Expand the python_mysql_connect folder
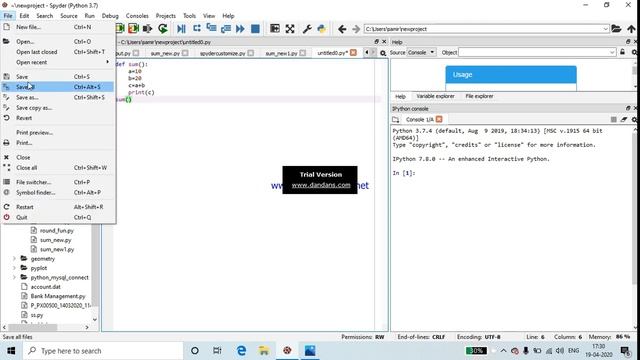 click(14, 278)
